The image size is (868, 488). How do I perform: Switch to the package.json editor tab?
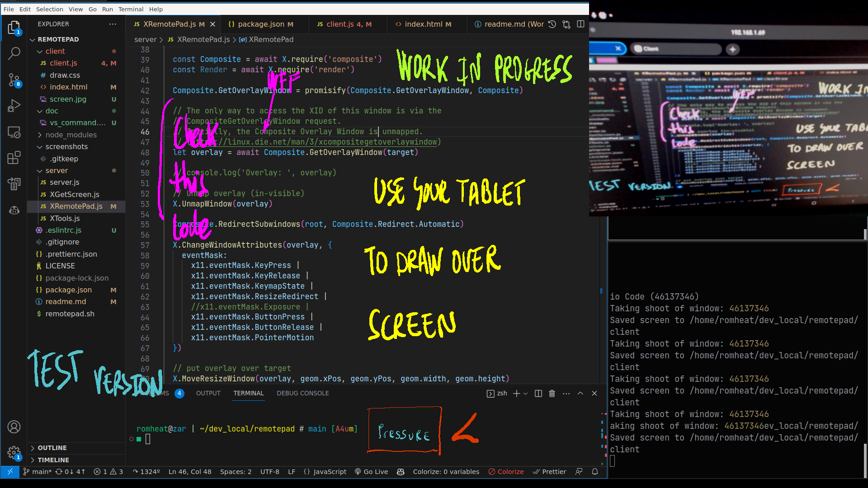coord(261,24)
